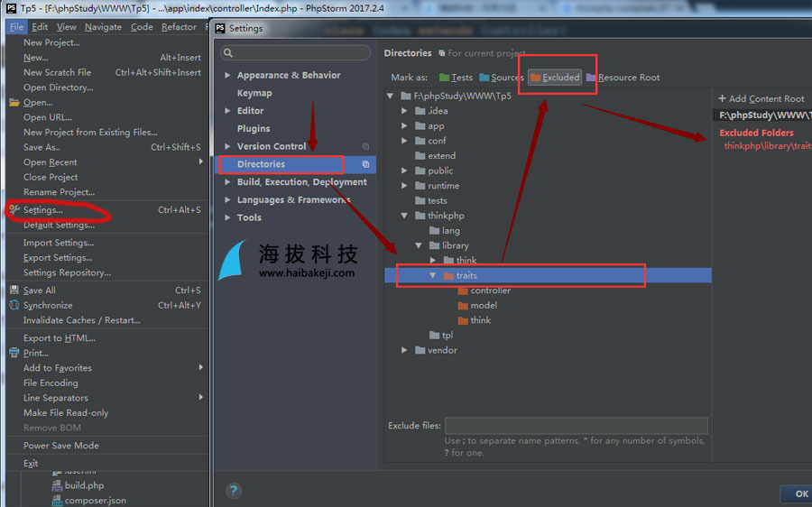Choose Default Settings... entry
The image size is (812, 507).
[x=107, y=226]
